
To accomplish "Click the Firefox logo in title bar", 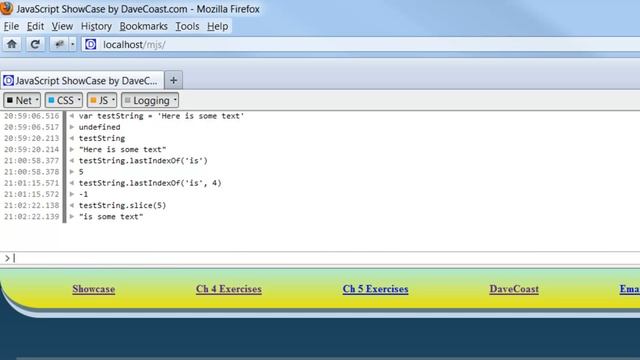I will (x=7, y=8).
